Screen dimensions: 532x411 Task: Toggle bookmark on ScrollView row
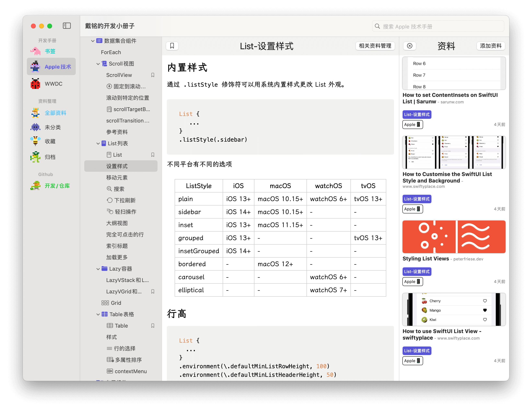click(153, 75)
